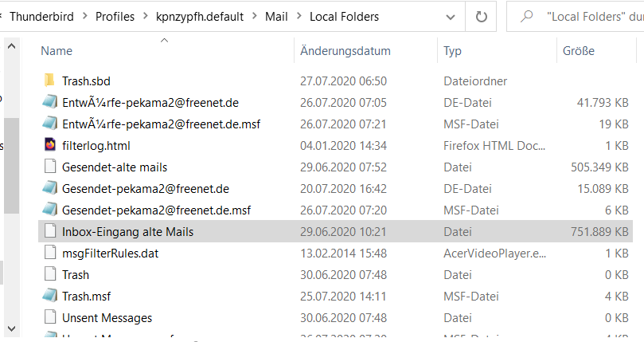The width and height of the screenshot is (644, 342).
Task: Sort by the Änderungsdatum column header
Action: click(x=345, y=51)
